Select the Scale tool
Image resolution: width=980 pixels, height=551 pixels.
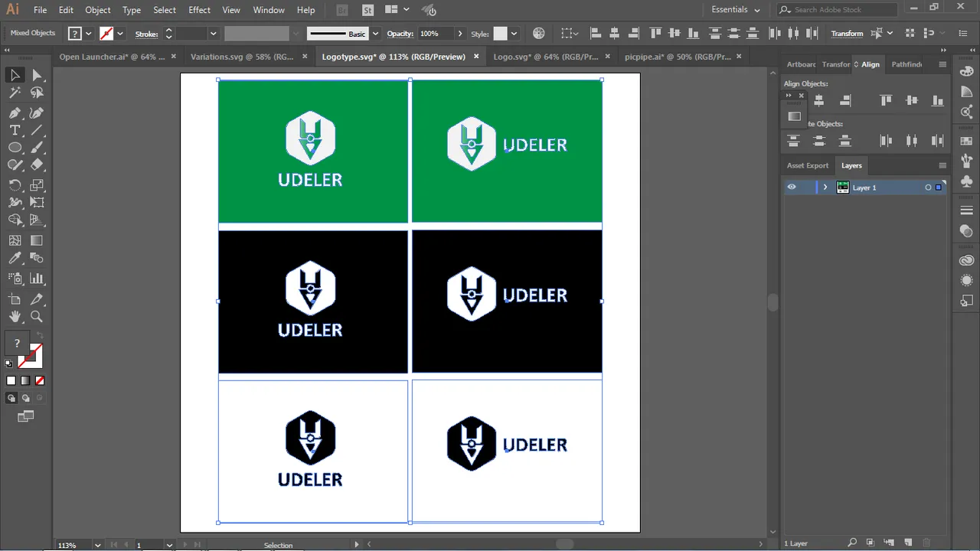click(37, 185)
